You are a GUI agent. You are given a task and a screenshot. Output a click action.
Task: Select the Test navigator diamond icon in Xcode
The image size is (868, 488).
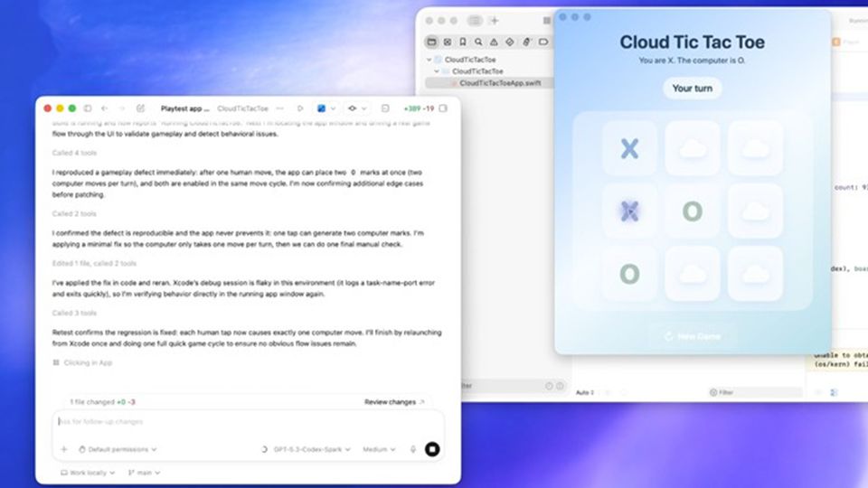(510, 42)
